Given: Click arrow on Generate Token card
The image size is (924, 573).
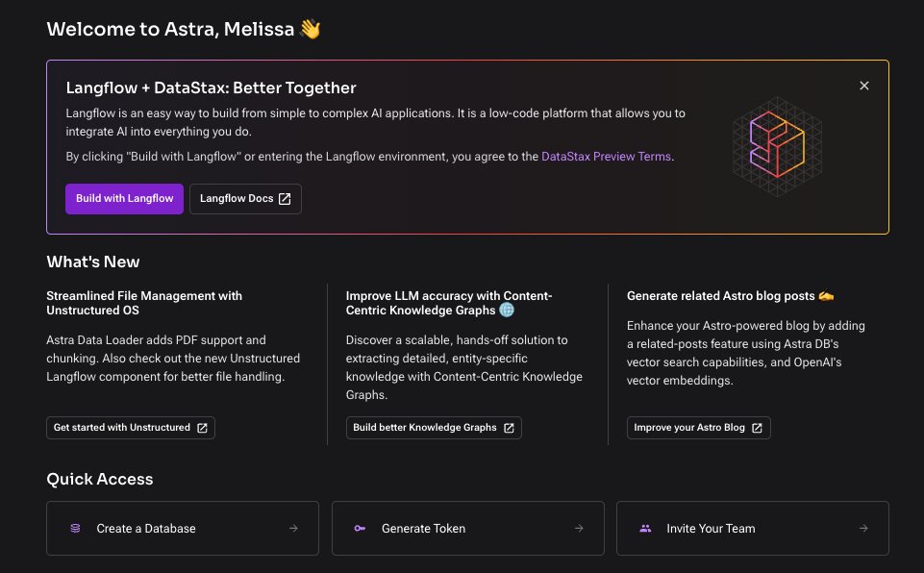Looking at the screenshot, I should coord(579,528).
